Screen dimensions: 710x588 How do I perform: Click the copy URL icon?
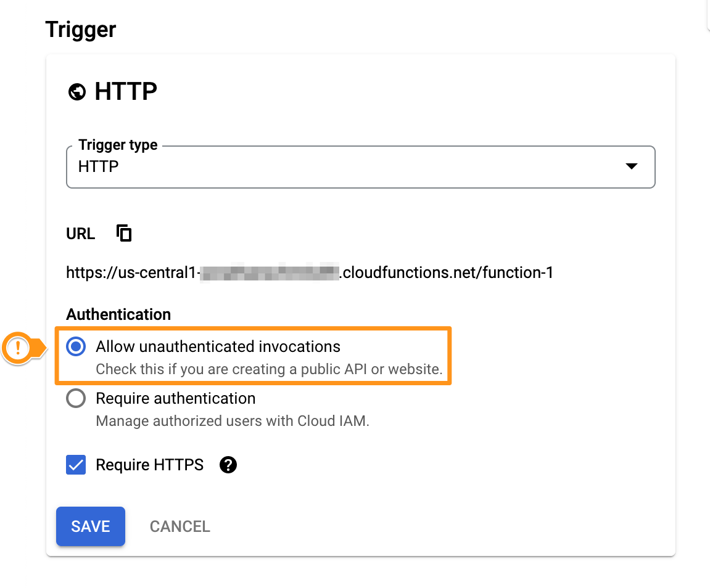[x=123, y=233]
